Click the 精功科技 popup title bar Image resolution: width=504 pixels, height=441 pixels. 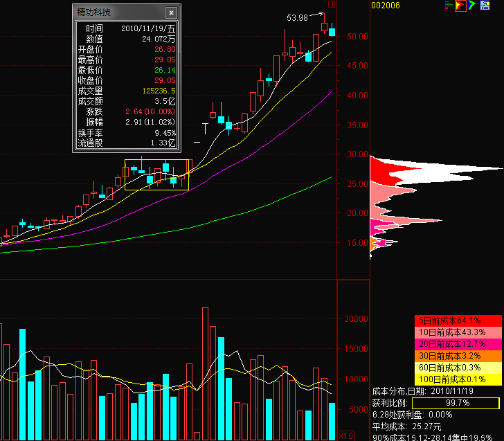tap(111, 12)
